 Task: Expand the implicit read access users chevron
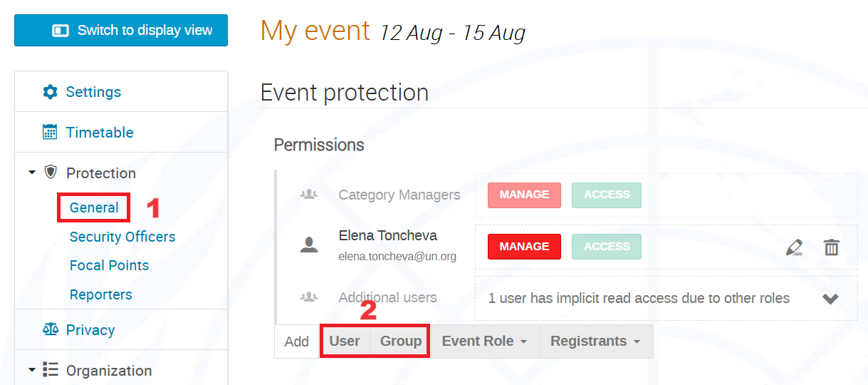[x=830, y=299]
